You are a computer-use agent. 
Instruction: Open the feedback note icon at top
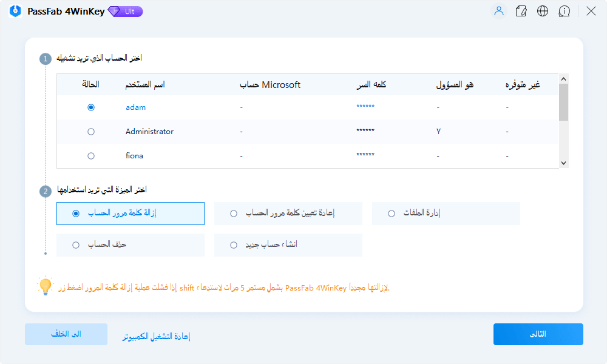[521, 11]
